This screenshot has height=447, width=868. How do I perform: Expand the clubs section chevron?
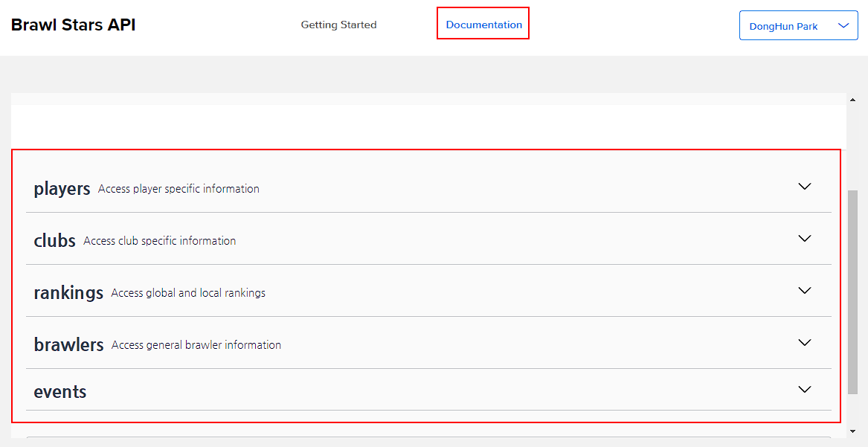click(804, 239)
